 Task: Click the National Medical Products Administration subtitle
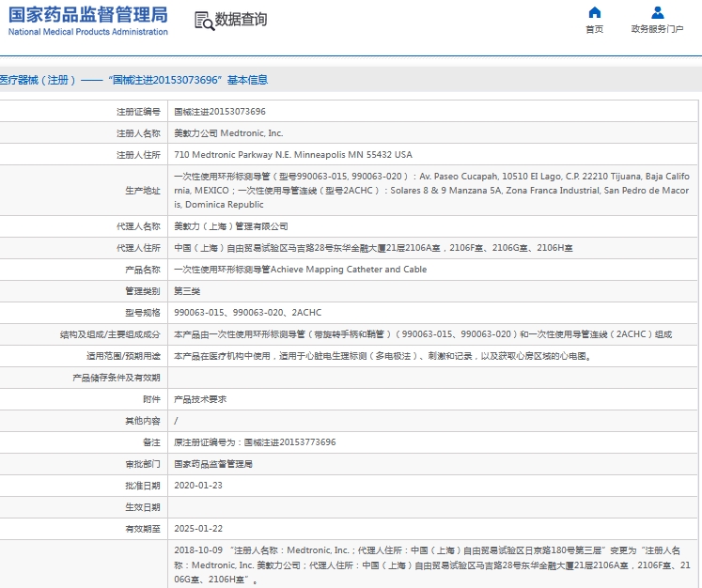(x=88, y=32)
